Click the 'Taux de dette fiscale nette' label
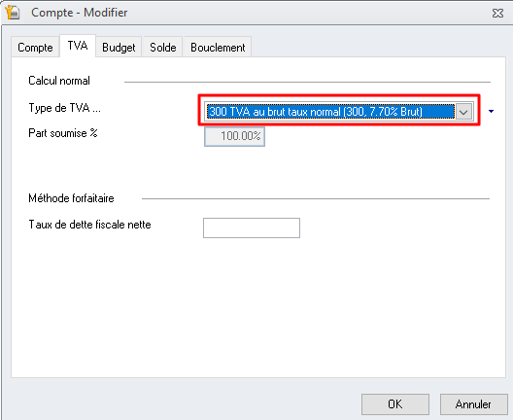Image resolution: width=513 pixels, height=420 pixels. [x=89, y=225]
